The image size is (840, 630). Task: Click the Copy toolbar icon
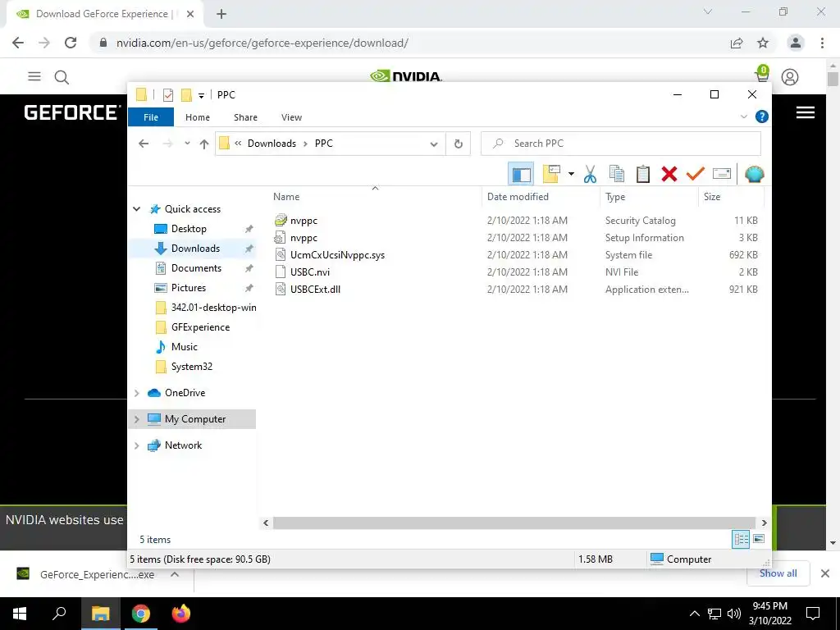click(617, 174)
